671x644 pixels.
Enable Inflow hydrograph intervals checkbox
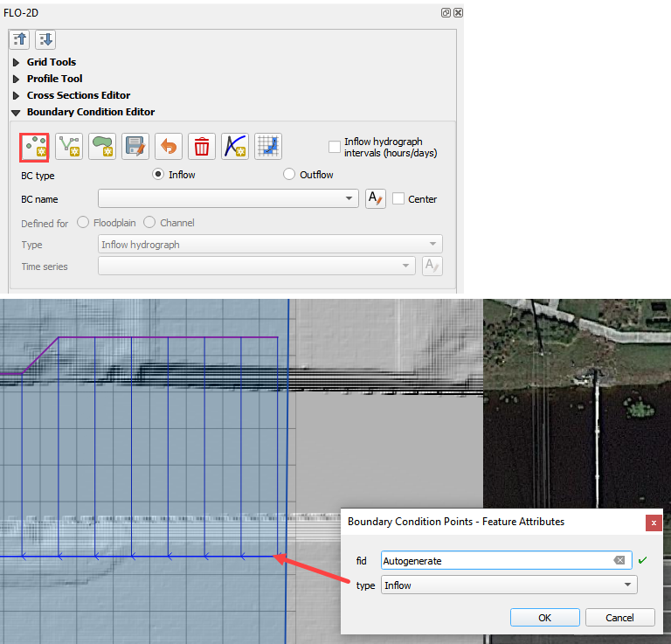point(335,147)
